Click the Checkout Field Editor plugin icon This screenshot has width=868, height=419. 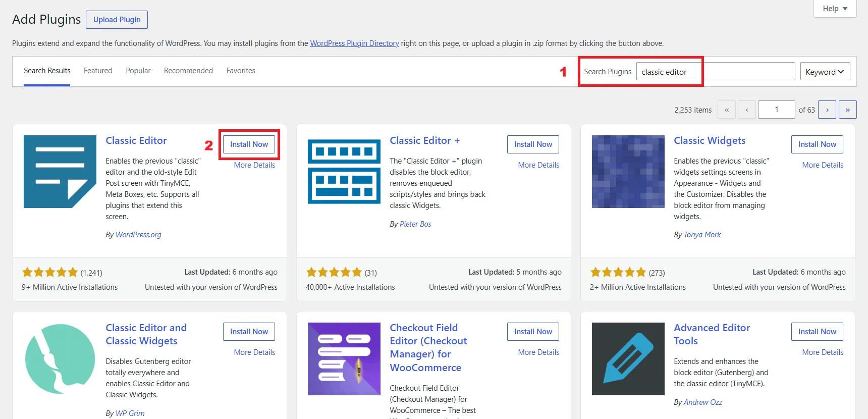(x=344, y=359)
